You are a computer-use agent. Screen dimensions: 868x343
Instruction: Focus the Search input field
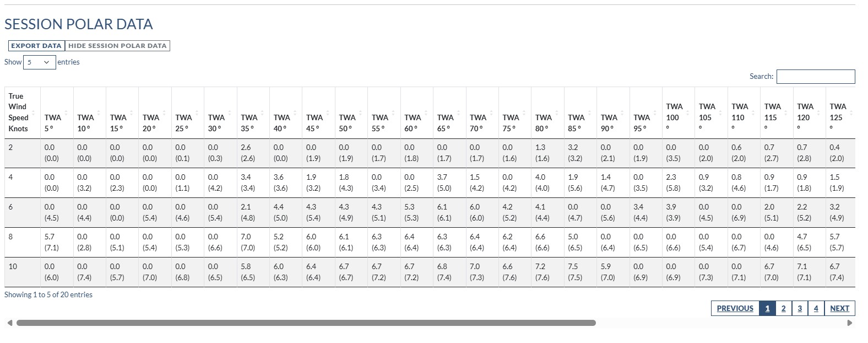(815, 77)
